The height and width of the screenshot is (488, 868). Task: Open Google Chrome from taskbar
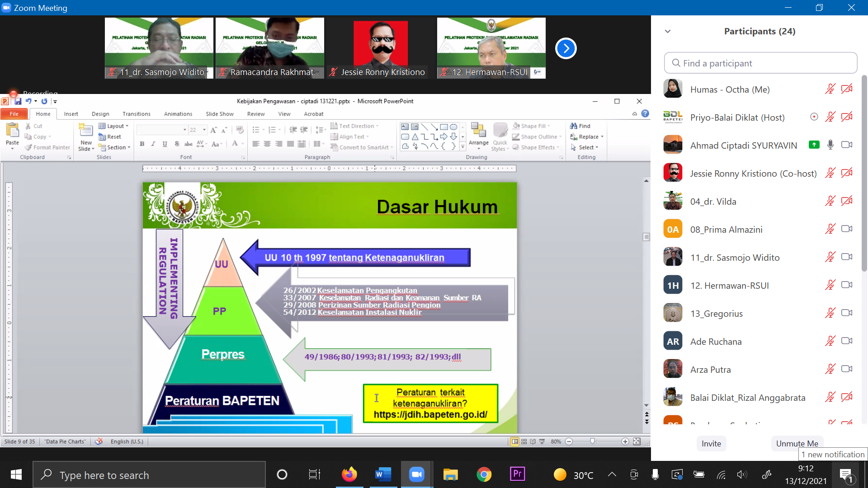point(484,474)
